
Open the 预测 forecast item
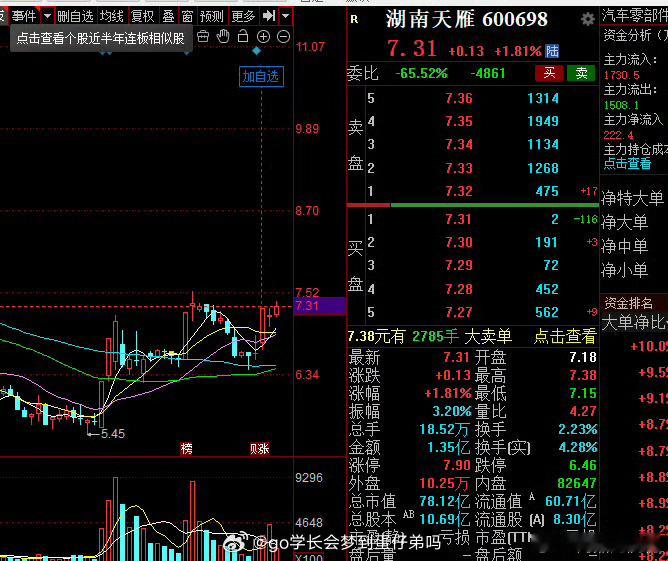(211, 16)
